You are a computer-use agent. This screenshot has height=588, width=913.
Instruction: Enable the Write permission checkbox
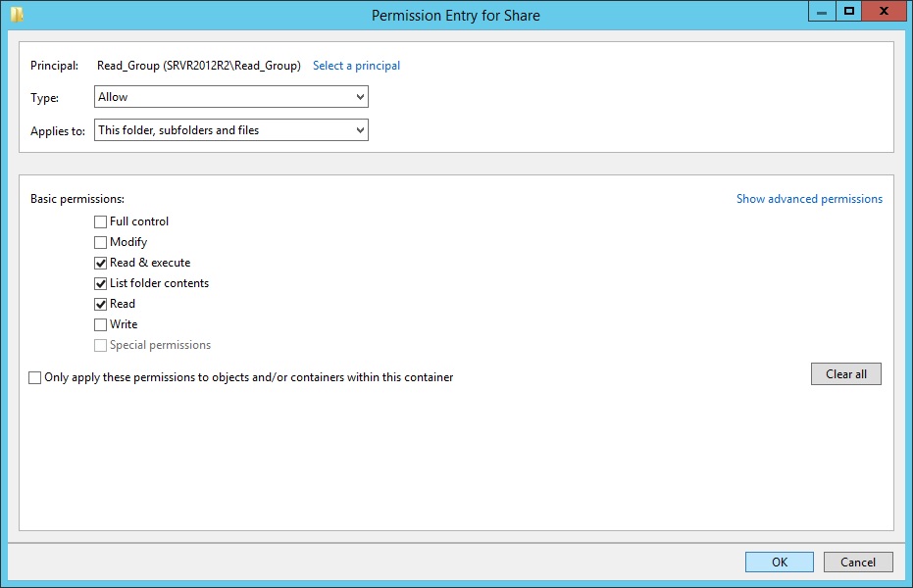point(101,325)
